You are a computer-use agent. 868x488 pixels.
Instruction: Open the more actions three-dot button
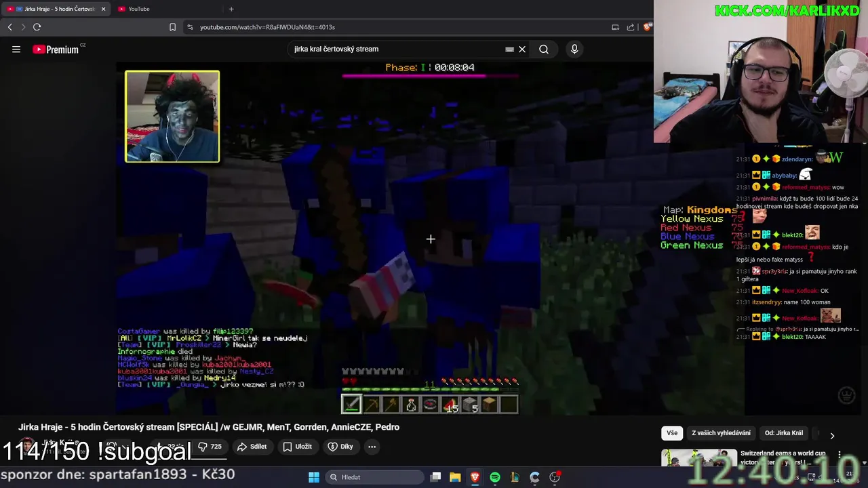coord(372,447)
